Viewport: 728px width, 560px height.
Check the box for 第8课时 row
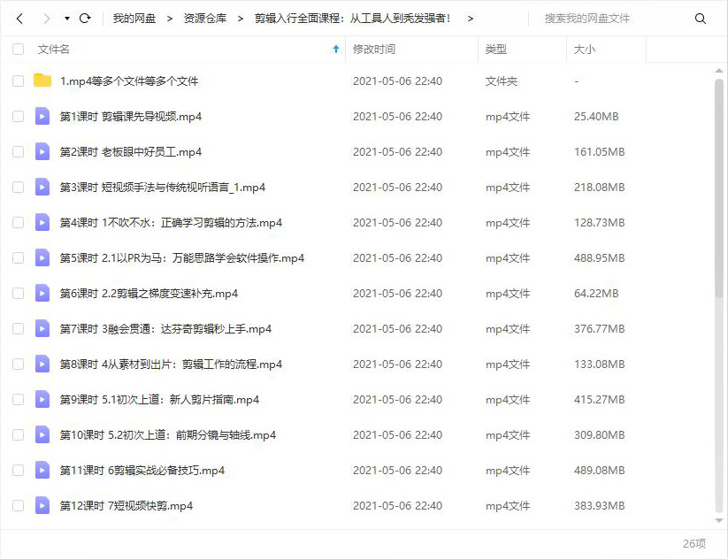click(x=18, y=364)
